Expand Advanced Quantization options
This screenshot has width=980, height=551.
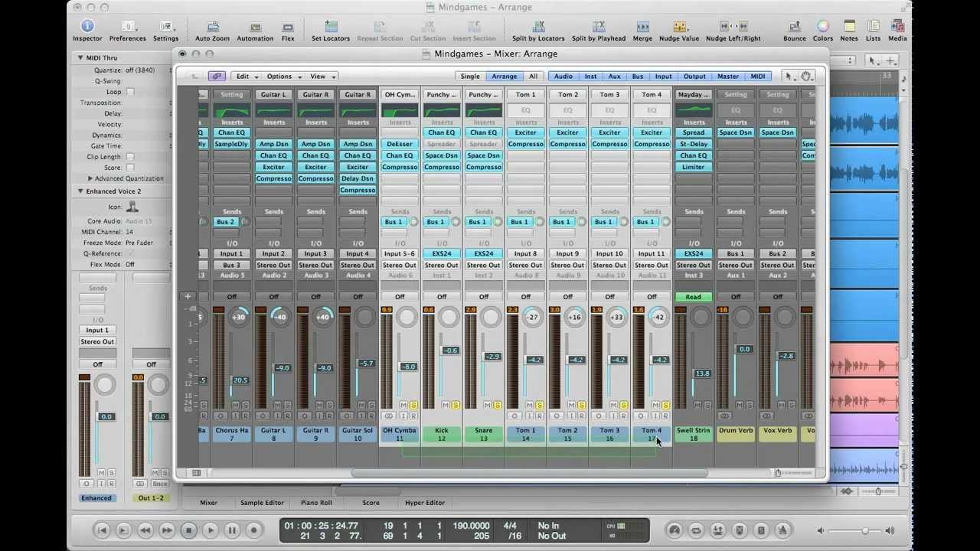pyautogui.click(x=90, y=178)
